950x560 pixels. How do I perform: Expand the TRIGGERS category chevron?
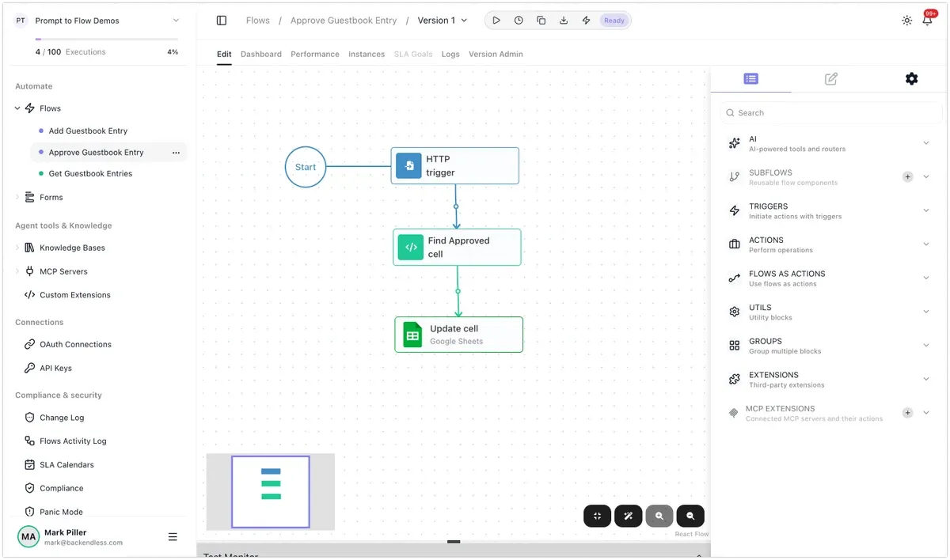pyautogui.click(x=926, y=210)
